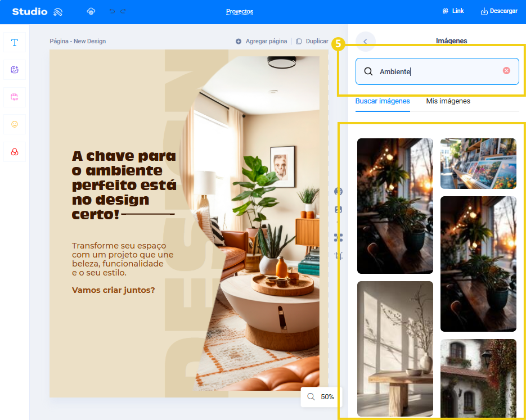Click the Studio logo text
This screenshot has height=420, width=526.
pyautogui.click(x=30, y=11)
